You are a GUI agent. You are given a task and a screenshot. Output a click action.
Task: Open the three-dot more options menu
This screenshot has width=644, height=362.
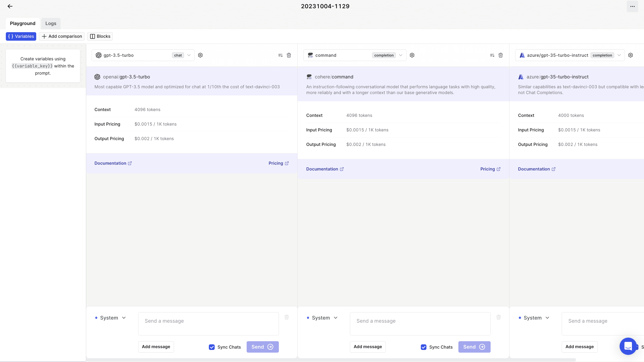632,6
